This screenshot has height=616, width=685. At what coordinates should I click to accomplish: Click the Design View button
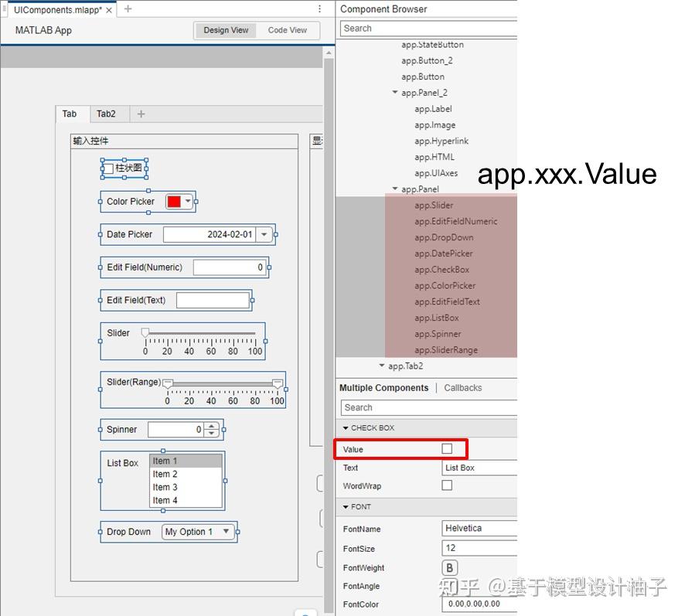coord(225,29)
